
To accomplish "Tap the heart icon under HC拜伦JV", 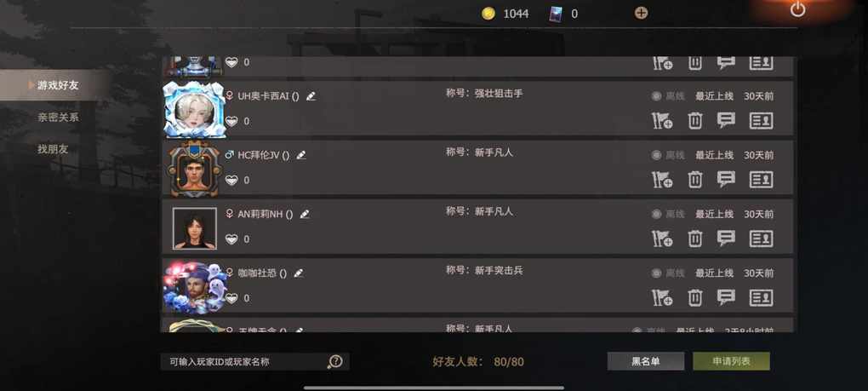I will pos(231,180).
